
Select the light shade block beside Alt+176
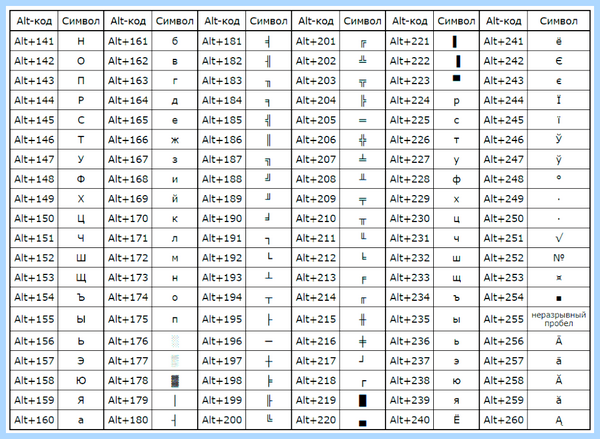pyautogui.click(x=175, y=341)
